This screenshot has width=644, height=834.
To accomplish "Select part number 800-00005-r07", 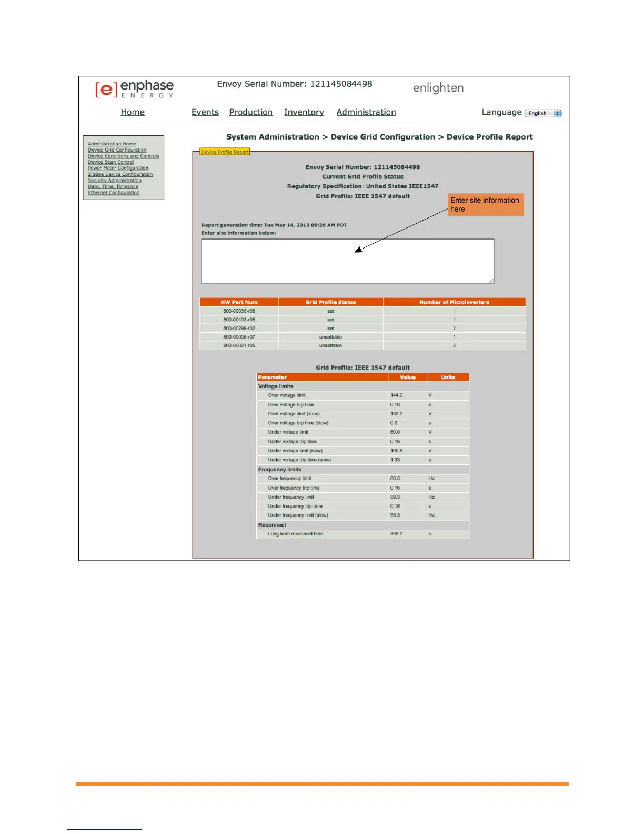I will (239, 337).
